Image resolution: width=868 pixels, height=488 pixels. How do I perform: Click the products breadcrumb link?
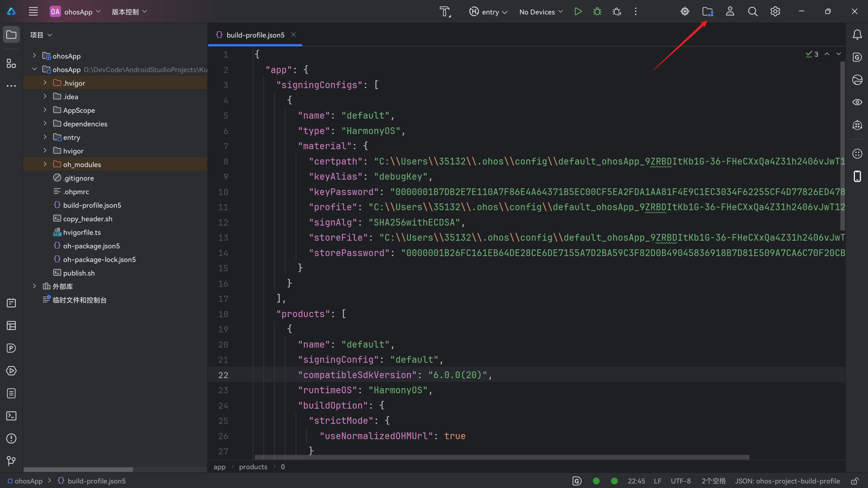[x=253, y=467]
